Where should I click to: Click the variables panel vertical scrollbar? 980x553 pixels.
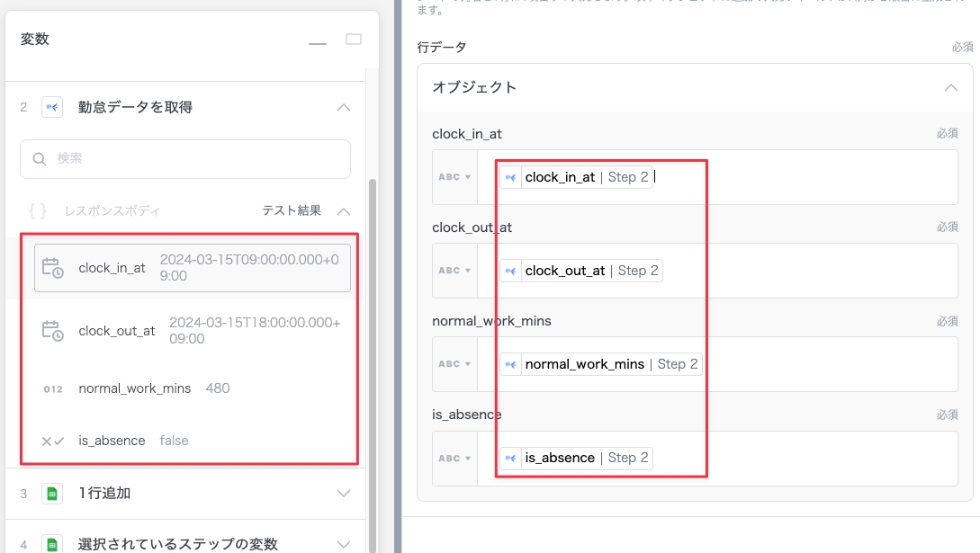[x=373, y=360]
